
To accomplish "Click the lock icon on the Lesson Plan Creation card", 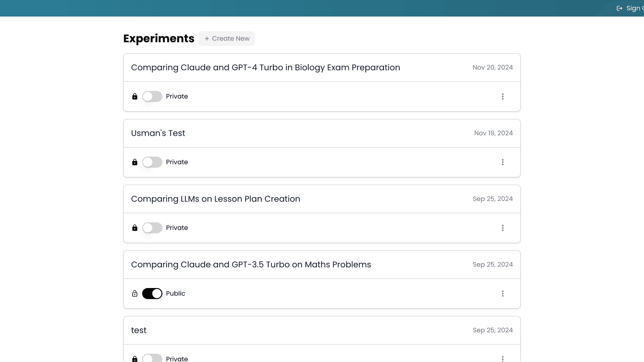I will click(135, 228).
